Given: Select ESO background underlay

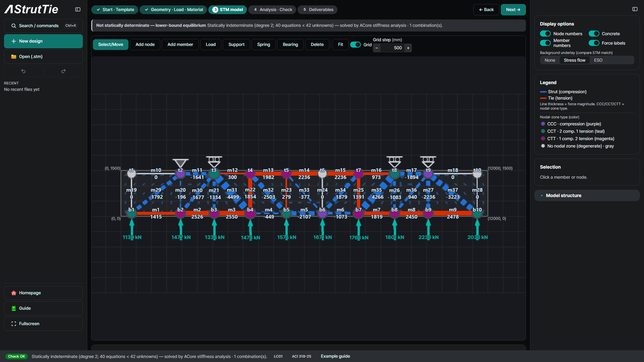Looking at the screenshot, I should 598,60.
